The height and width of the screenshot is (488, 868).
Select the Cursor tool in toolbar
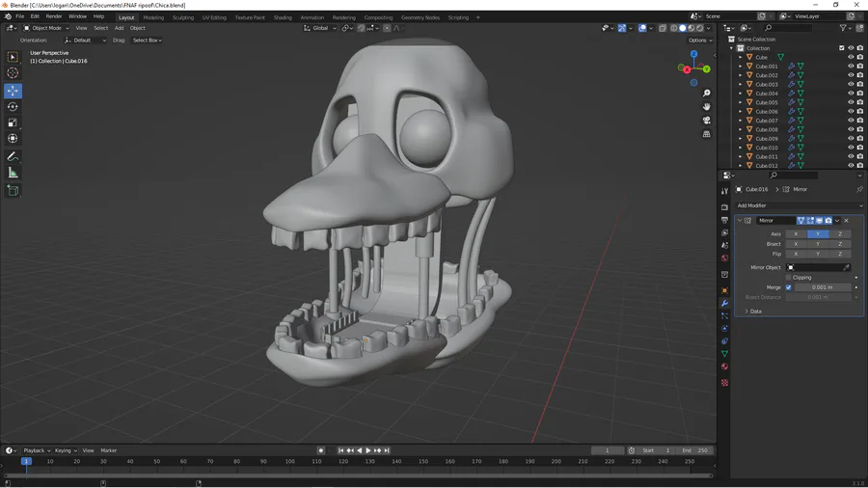[13, 73]
